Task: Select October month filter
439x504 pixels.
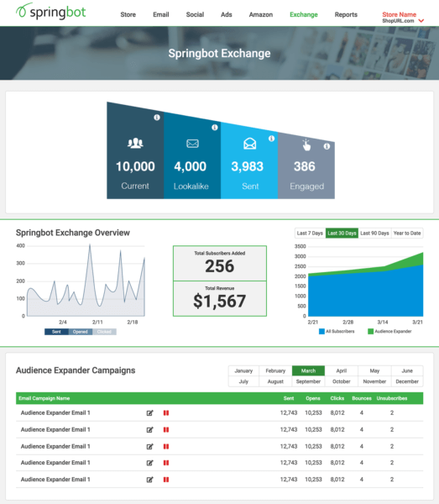Action: pyautogui.click(x=341, y=381)
